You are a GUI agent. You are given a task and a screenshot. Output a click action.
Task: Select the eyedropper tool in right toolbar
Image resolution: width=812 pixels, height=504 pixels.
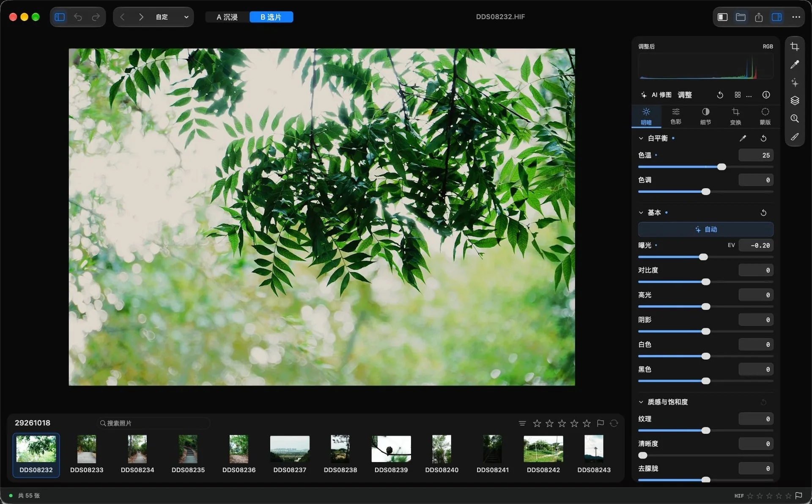coord(795,64)
